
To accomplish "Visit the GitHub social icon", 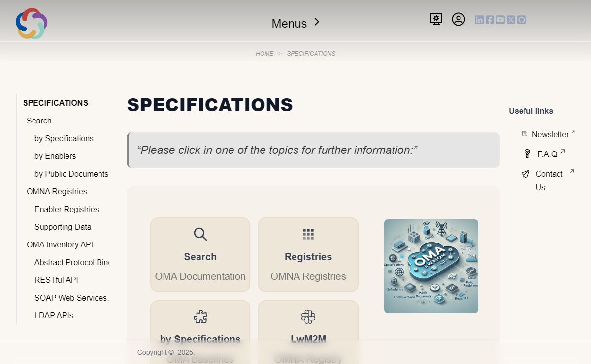I will click(522, 20).
